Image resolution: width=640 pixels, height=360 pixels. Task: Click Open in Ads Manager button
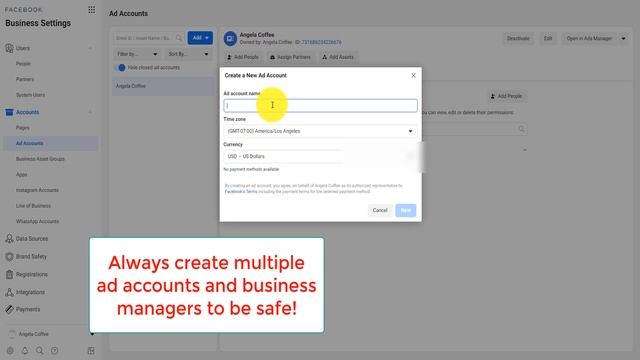pos(589,38)
